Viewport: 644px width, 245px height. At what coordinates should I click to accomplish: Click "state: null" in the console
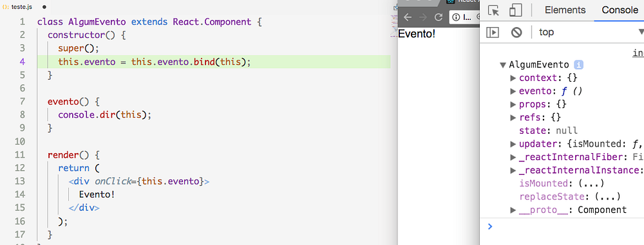tap(548, 131)
